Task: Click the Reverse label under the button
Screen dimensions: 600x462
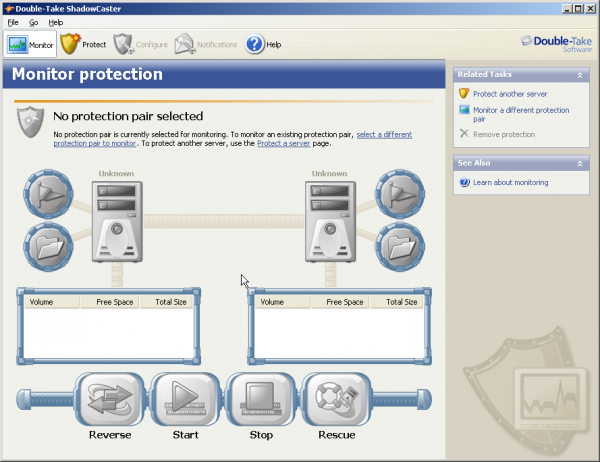Action: click(110, 435)
